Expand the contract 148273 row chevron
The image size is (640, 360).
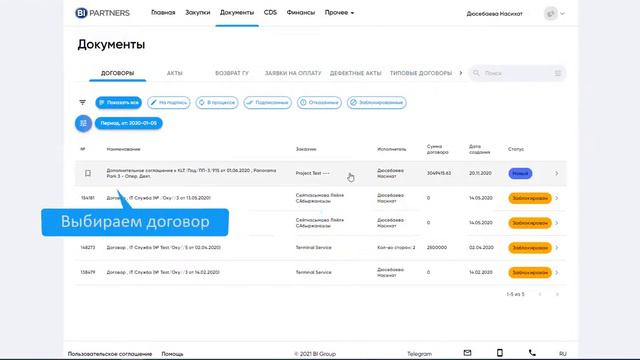coord(557,248)
